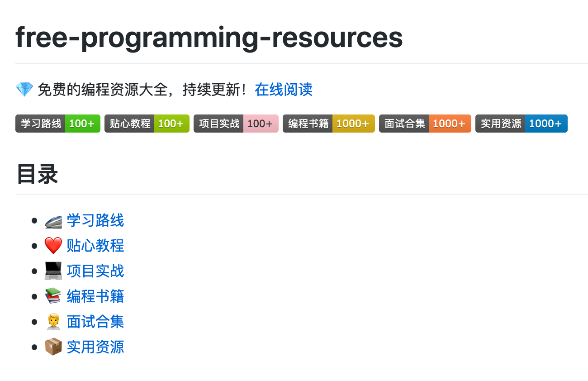The width and height of the screenshot is (588, 381).
Task: Click the laptop computer emoji icon
Action: [53, 271]
